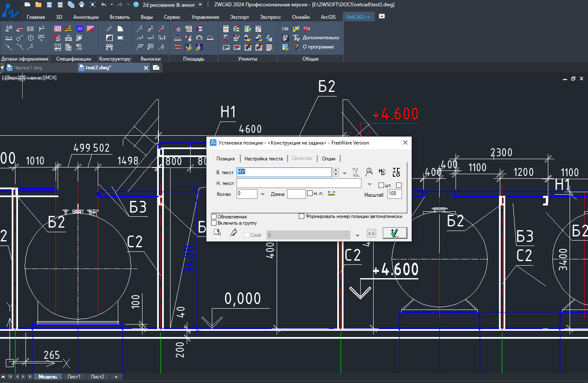The width and height of the screenshot is (588, 383).
Task: Open the Главная ribbon tab
Action: (x=36, y=17)
